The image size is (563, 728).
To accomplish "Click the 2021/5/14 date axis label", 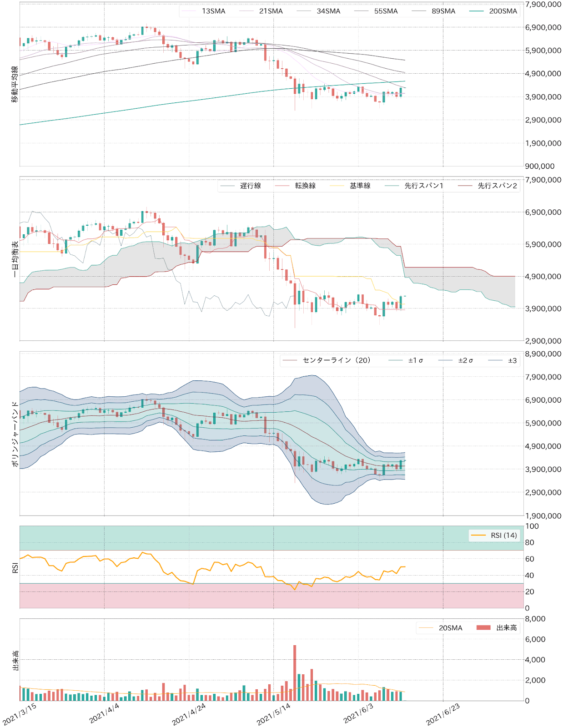I will (274, 713).
